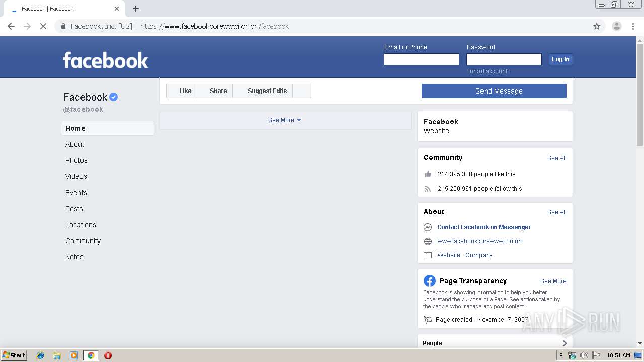Open the Photos page section

point(76,160)
